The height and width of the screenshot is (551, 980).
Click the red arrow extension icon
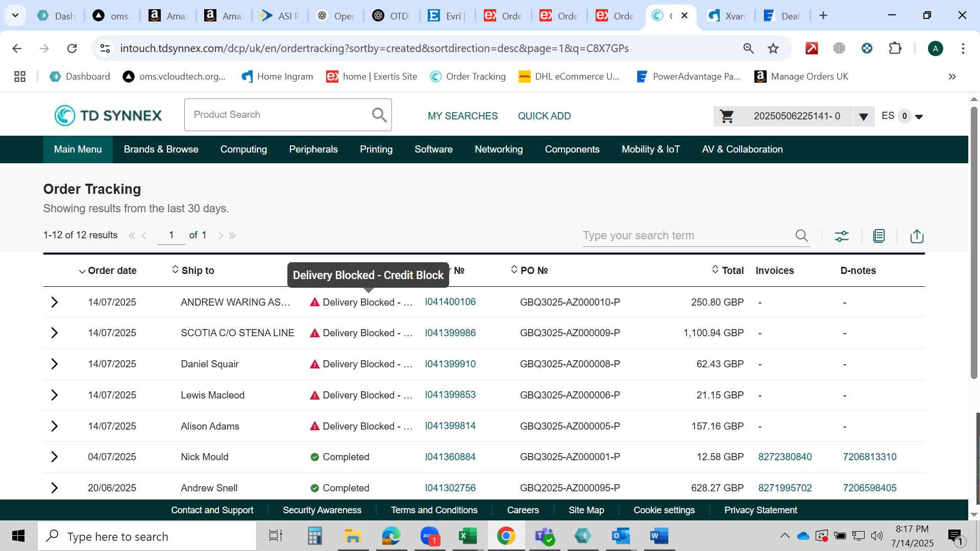point(812,48)
